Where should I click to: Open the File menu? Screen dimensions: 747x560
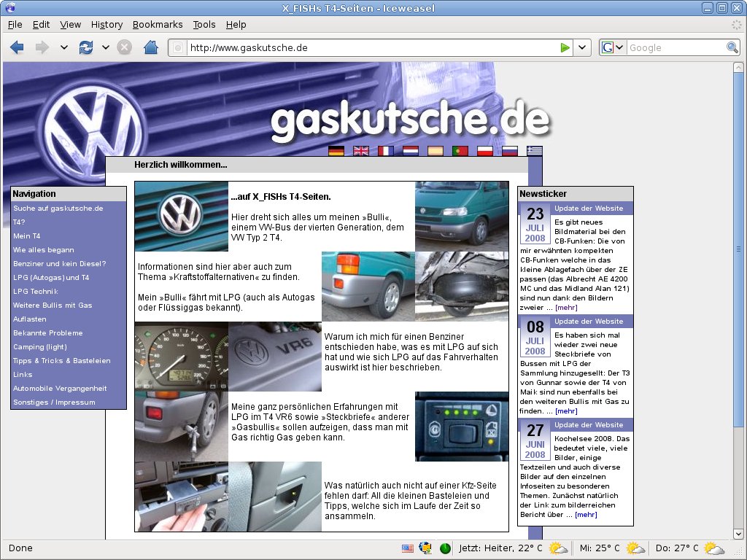[15, 25]
